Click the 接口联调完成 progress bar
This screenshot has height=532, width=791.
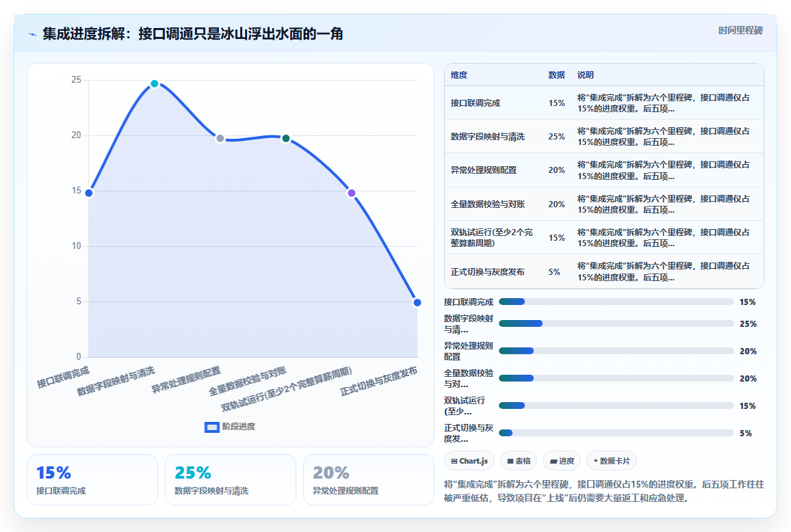click(616, 302)
